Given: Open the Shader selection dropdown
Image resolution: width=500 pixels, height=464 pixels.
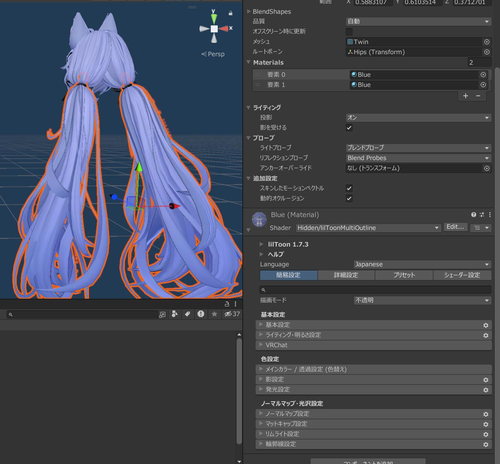Looking at the screenshot, I should click(x=368, y=228).
